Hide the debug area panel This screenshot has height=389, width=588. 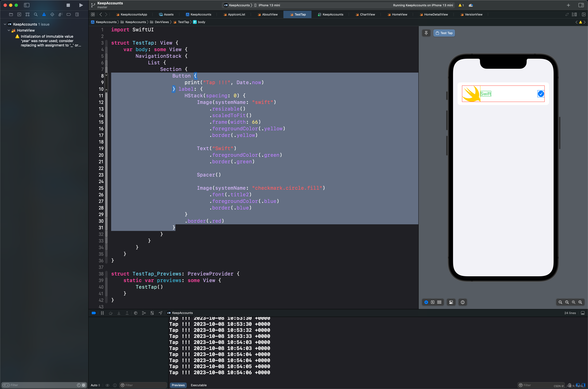[x=582, y=313]
